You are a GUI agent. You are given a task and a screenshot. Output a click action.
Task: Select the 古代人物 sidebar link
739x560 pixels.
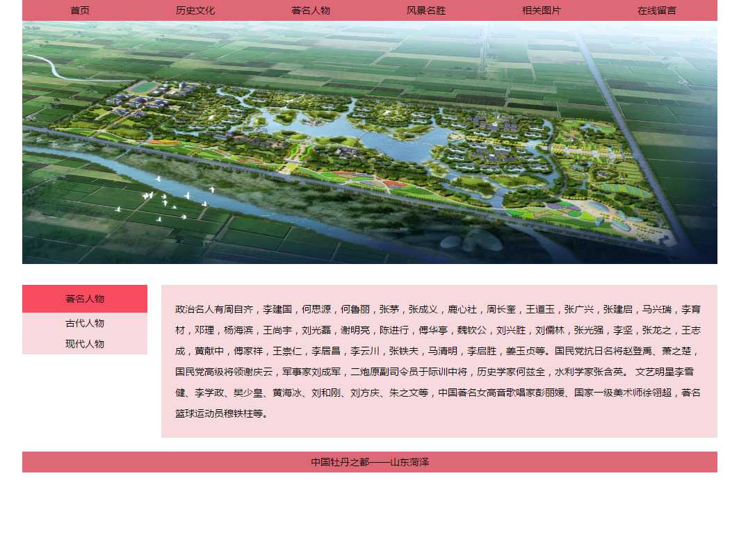coord(85,323)
